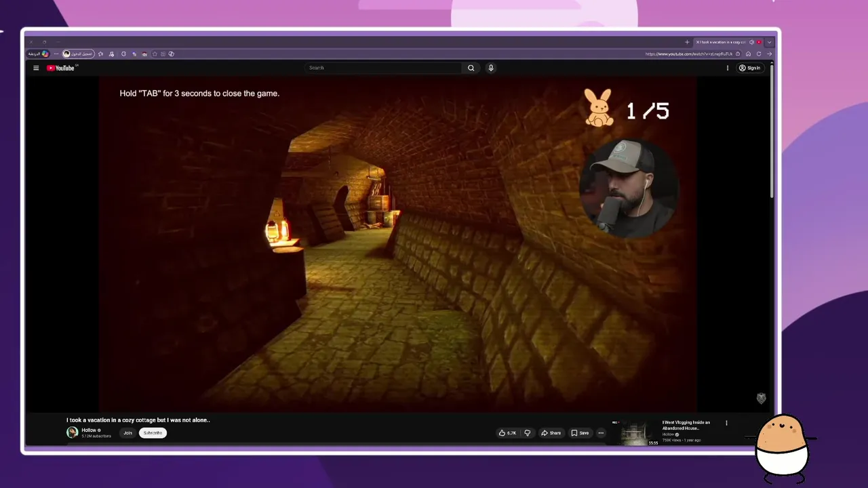
Task: Open more actions ellipsis beside Save
Action: pos(601,433)
